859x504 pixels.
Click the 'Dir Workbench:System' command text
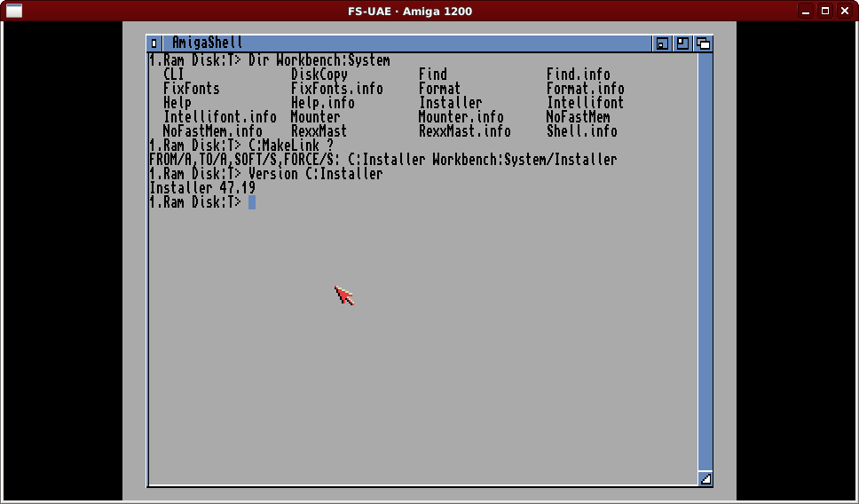[x=319, y=59]
